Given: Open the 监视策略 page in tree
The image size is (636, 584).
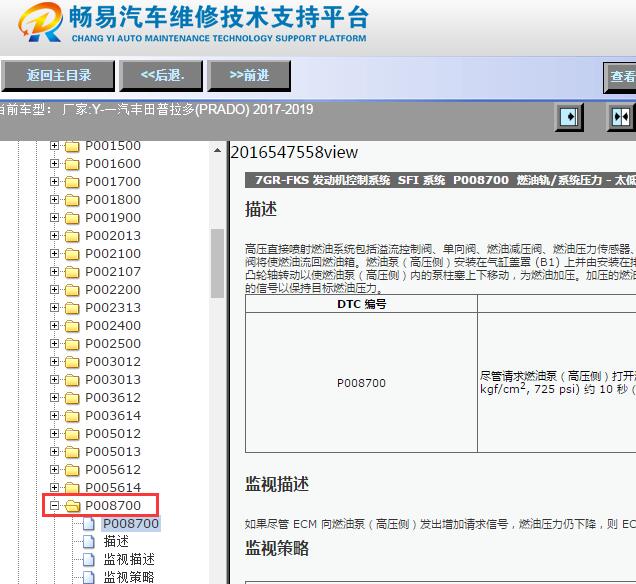Looking at the screenshot, I should [x=129, y=577].
